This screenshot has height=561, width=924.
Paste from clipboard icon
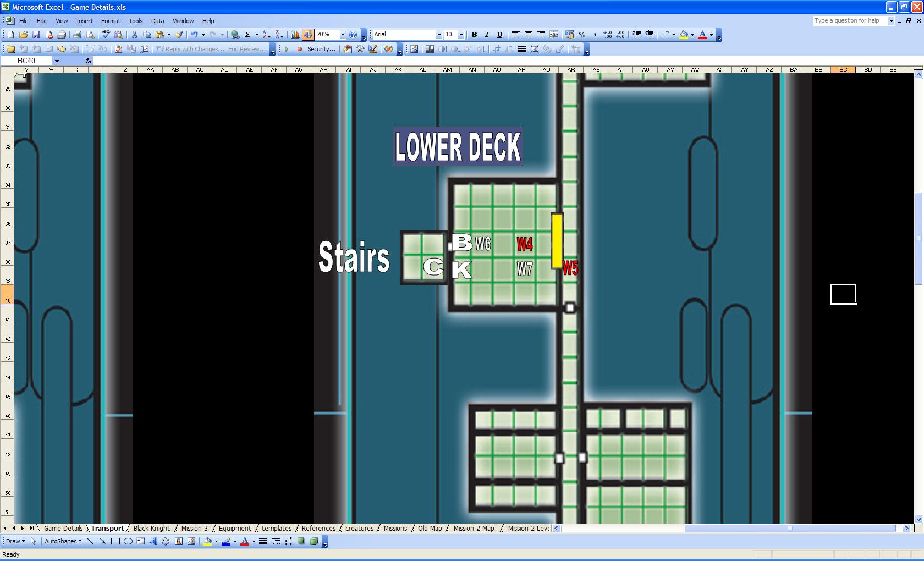pos(160,35)
